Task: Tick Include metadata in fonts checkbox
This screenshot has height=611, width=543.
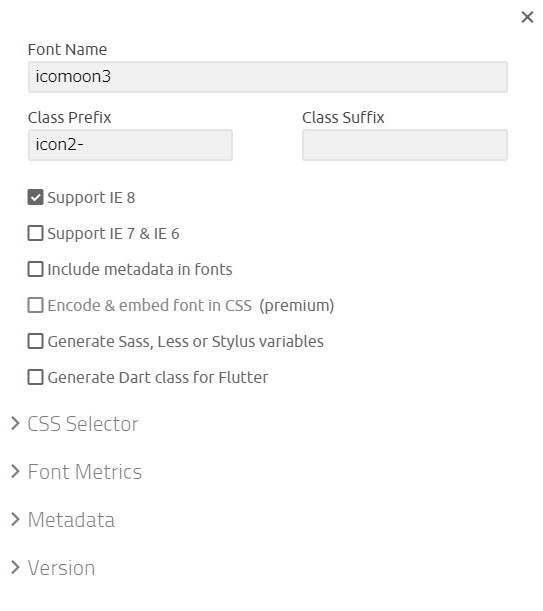Action: 35,269
